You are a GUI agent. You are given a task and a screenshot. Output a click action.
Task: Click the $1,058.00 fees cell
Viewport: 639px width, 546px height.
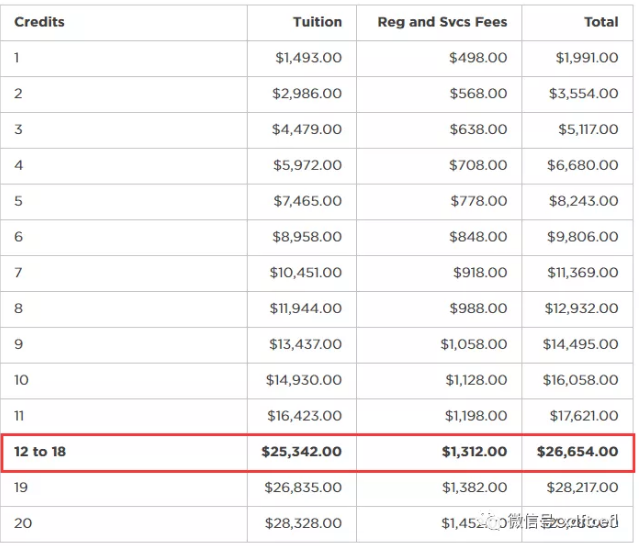tap(474, 344)
